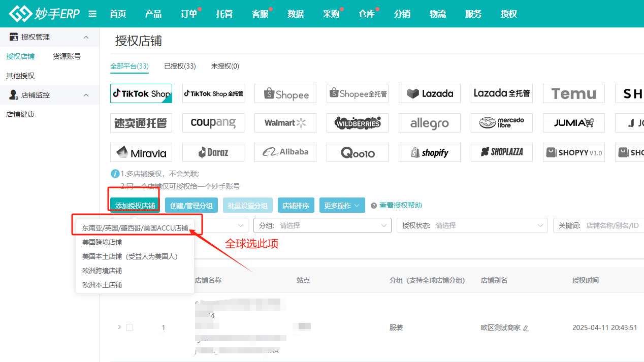Select the Coupang platform tile
Image resolution: width=644 pixels, height=362 pixels.
tap(213, 123)
